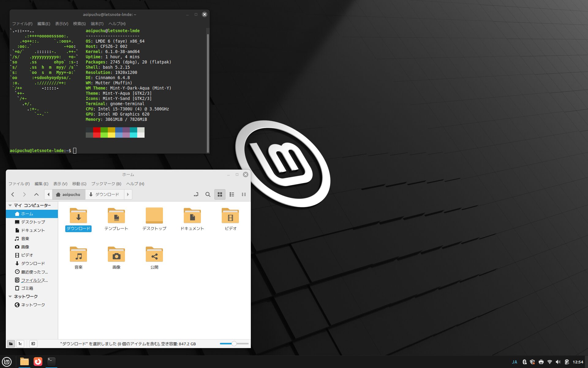Open terminal 編集(E) menu

coord(44,24)
